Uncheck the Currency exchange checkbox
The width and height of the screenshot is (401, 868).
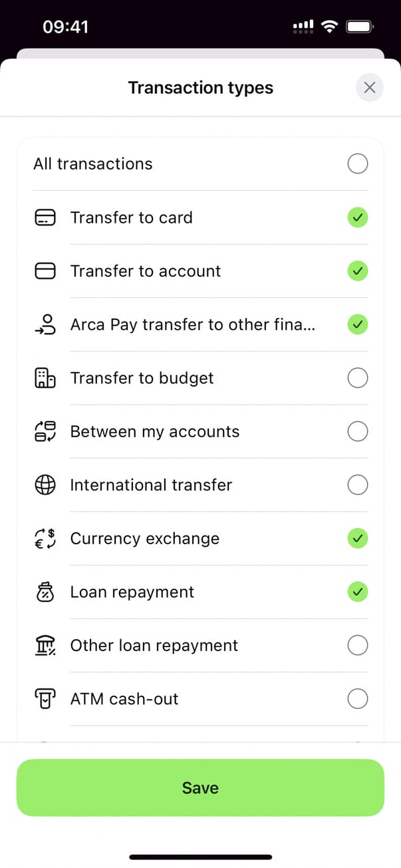[358, 538]
